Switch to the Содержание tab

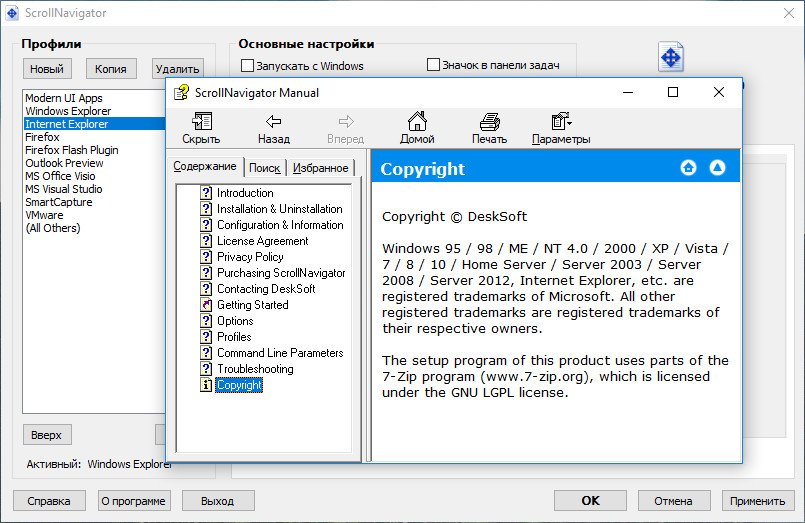(205, 166)
